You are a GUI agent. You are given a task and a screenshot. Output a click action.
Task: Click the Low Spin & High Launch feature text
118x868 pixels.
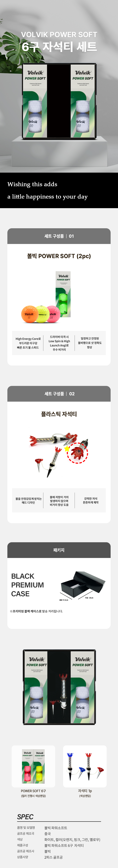[59, 343]
